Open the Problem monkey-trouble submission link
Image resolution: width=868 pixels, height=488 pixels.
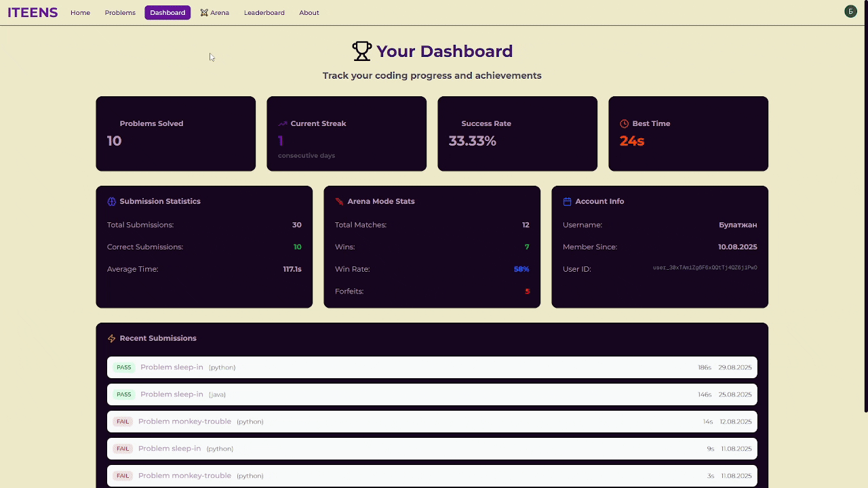[184, 421]
